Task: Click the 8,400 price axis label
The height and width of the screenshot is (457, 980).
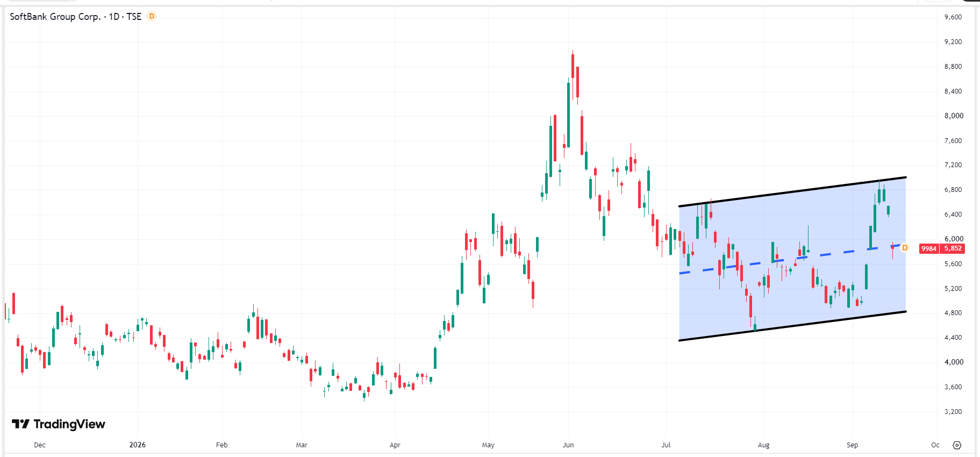Action: (953, 91)
